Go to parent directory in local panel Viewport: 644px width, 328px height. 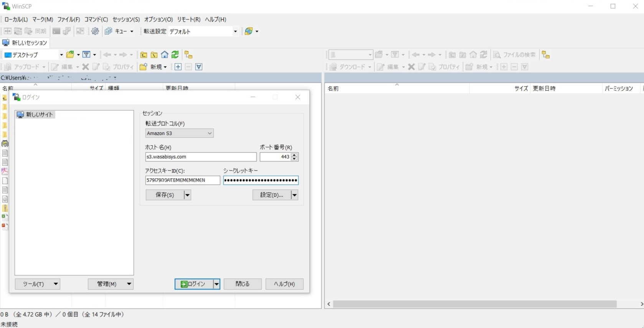(144, 55)
